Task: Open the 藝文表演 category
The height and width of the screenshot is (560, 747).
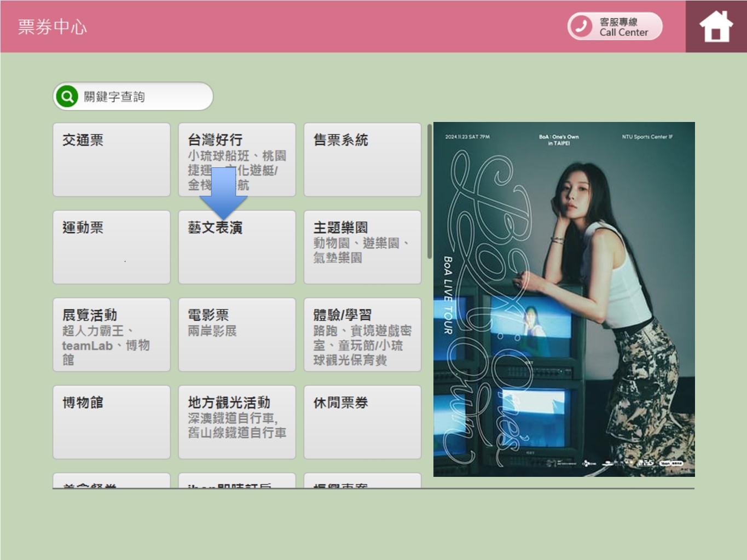Action: tap(237, 247)
